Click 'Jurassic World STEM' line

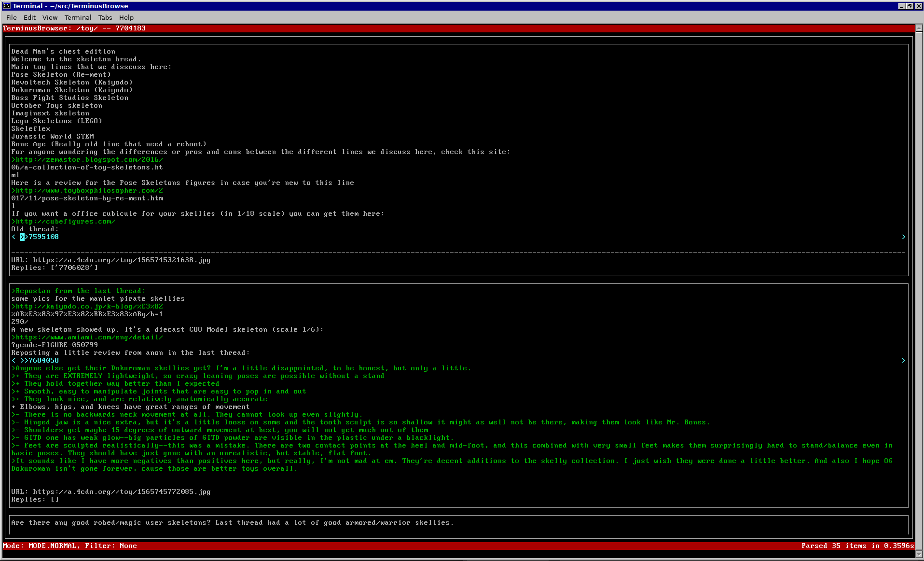click(53, 136)
